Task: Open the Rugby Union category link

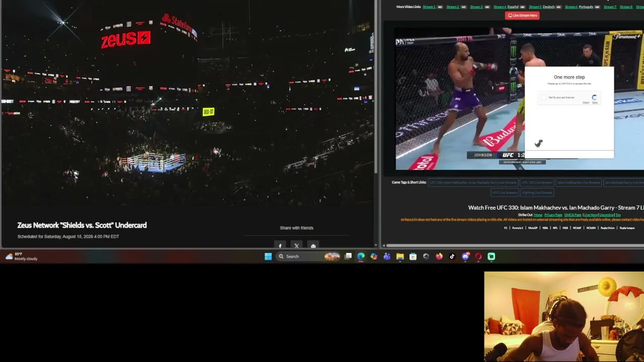Action: pyautogui.click(x=607, y=228)
